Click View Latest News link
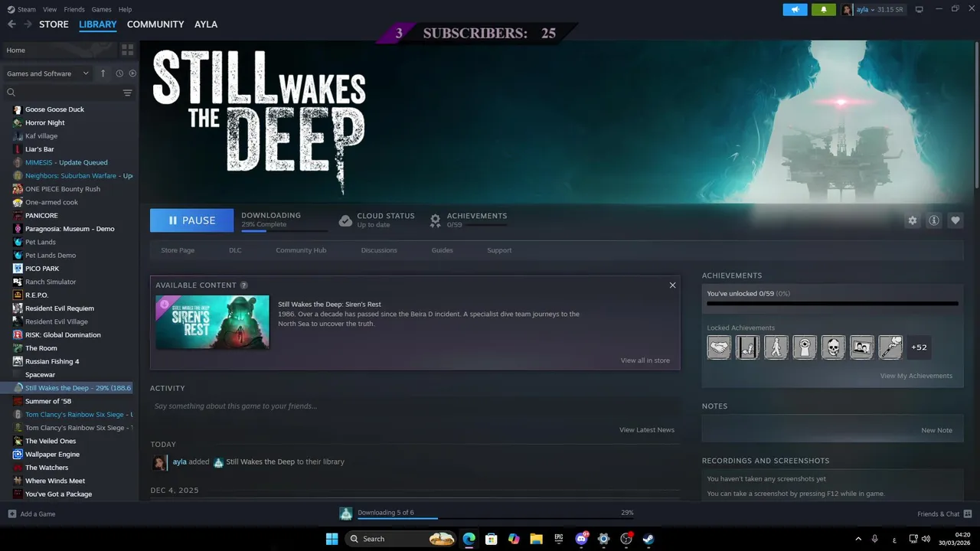 point(647,430)
